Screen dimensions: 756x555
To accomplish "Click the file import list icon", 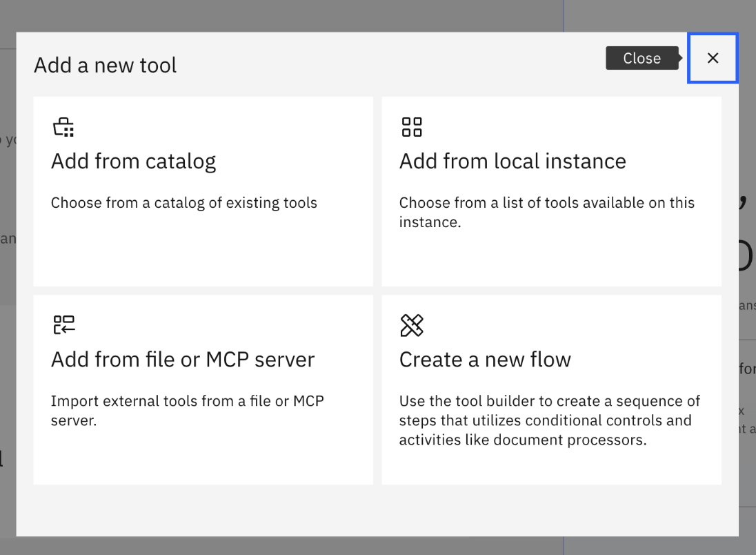I will point(63,324).
